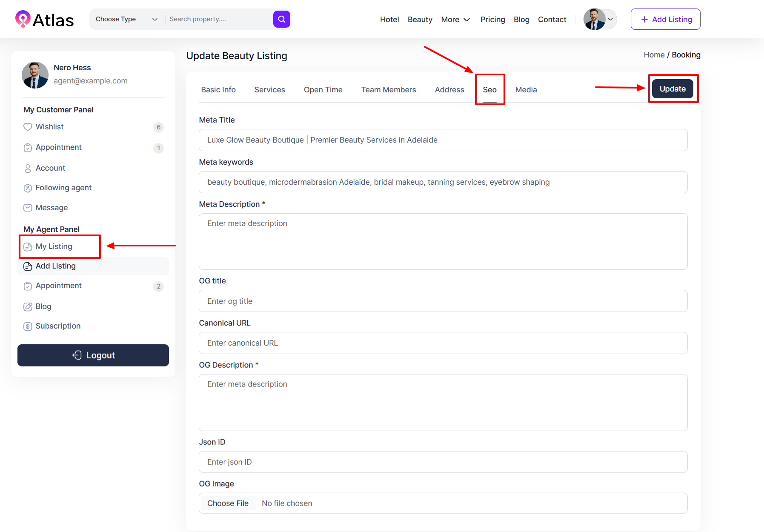764x532 pixels.
Task: Open the user avatar dropdown in header
Action: click(x=600, y=19)
